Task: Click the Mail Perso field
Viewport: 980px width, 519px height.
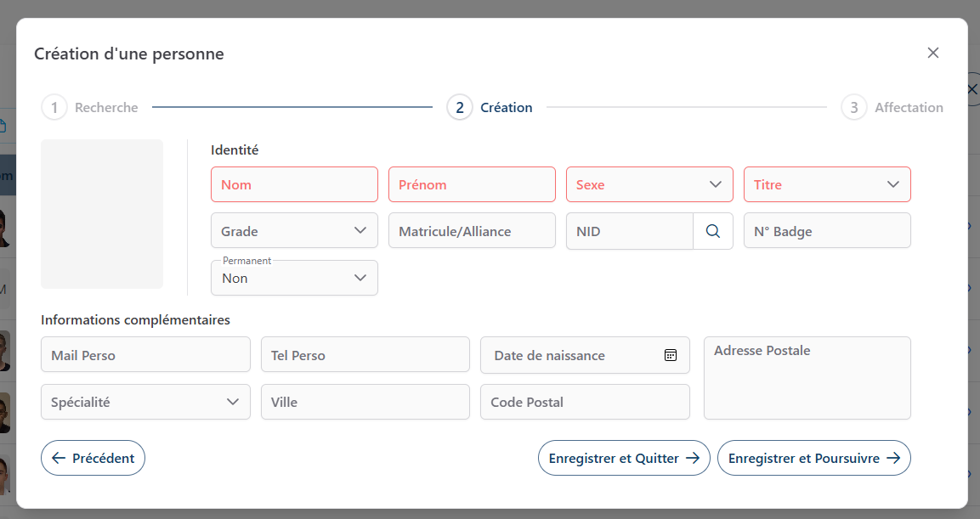Action: pyautogui.click(x=145, y=355)
